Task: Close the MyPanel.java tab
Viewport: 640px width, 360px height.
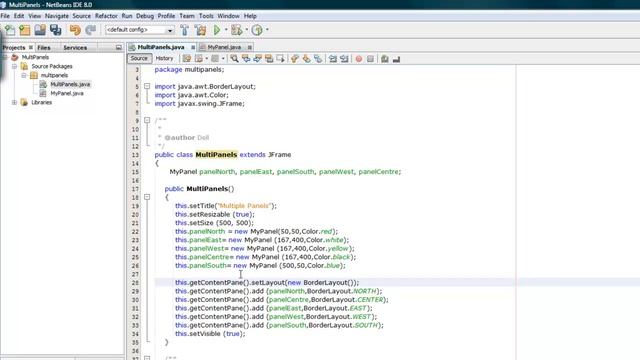Action: click(x=250, y=47)
